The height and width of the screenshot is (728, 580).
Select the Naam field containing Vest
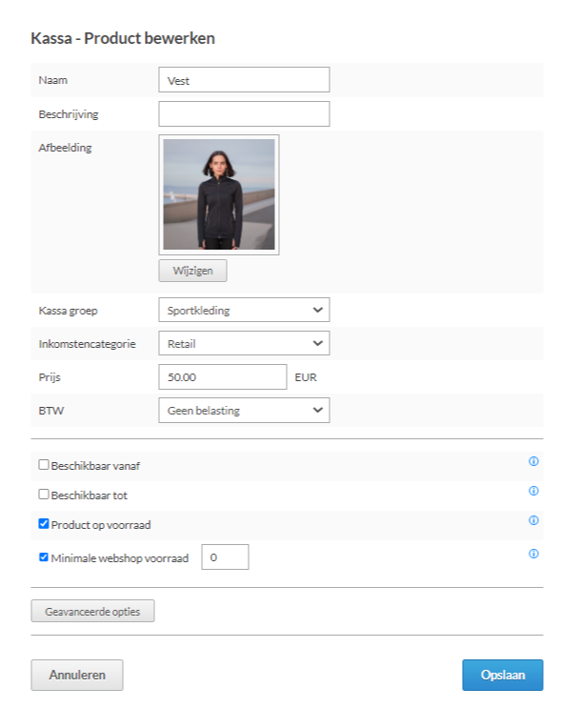244,79
